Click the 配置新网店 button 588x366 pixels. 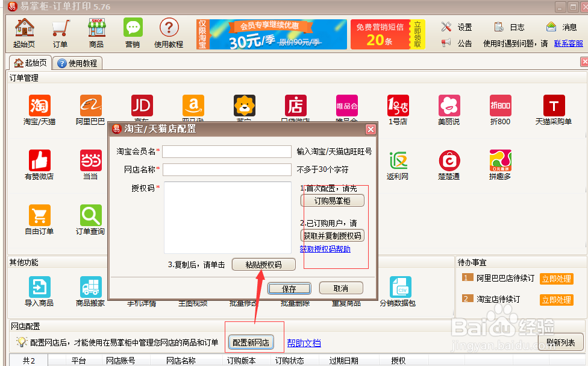pyautogui.click(x=251, y=342)
